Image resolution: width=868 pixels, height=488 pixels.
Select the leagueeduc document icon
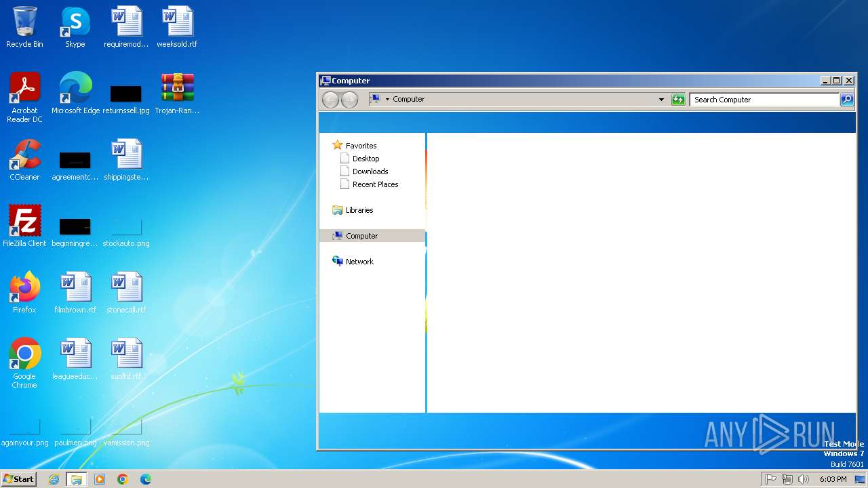(75, 359)
